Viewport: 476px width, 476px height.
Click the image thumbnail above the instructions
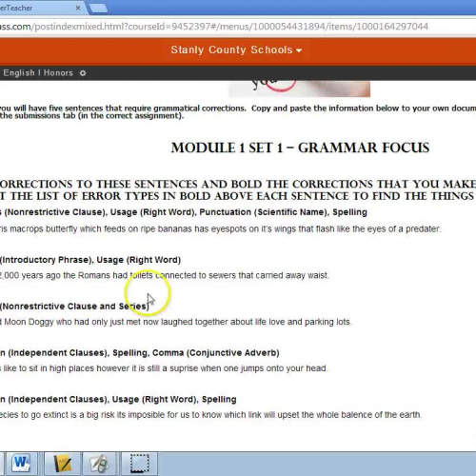pos(299,89)
